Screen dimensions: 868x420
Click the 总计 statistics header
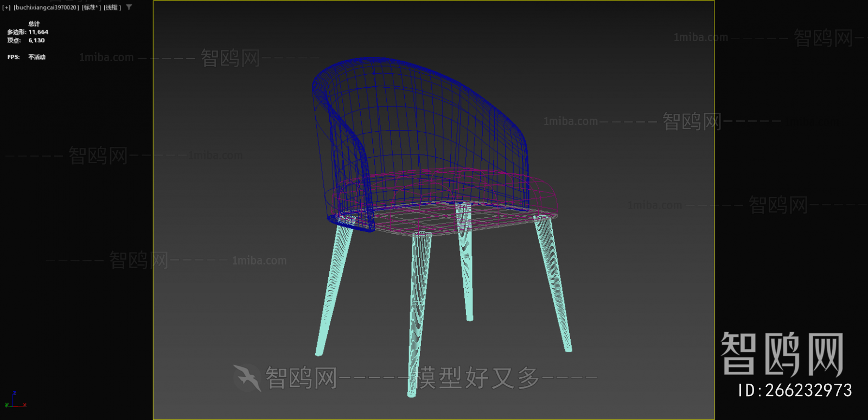(x=34, y=24)
